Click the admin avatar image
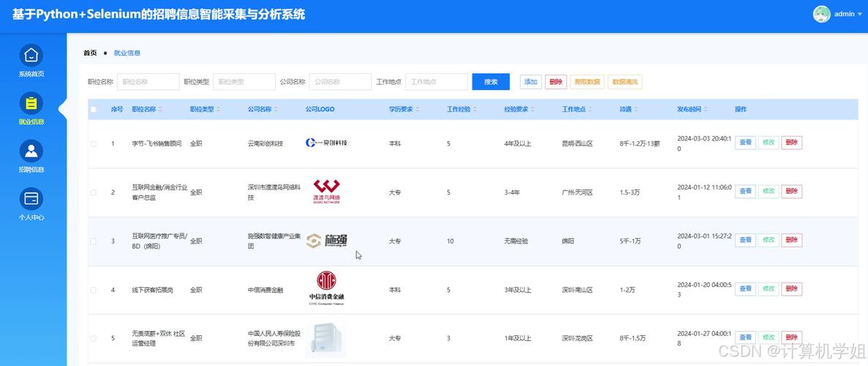This screenshot has height=366, width=868. click(821, 14)
